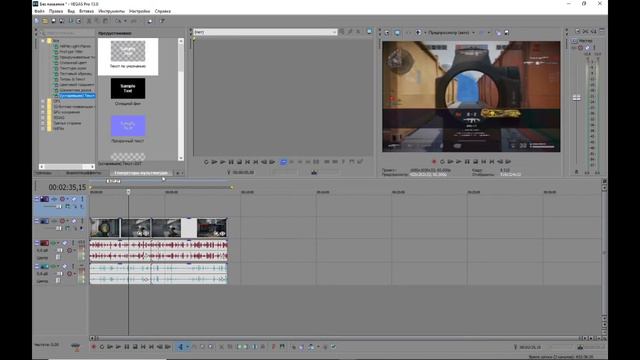Click the Cut icon in top toolbar

(89, 21)
